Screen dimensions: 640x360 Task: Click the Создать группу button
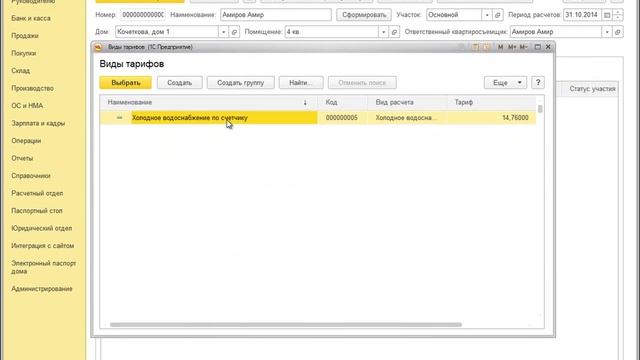point(240,83)
